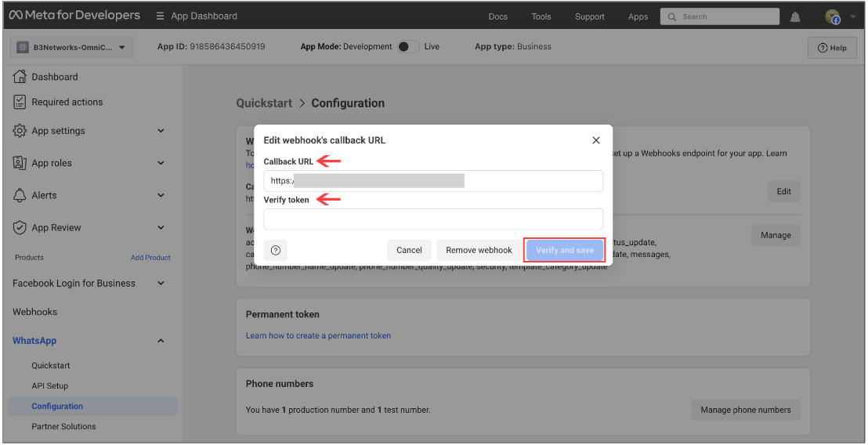The image size is (868, 445).
Task: Click the Help button
Action: pyautogui.click(x=832, y=48)
